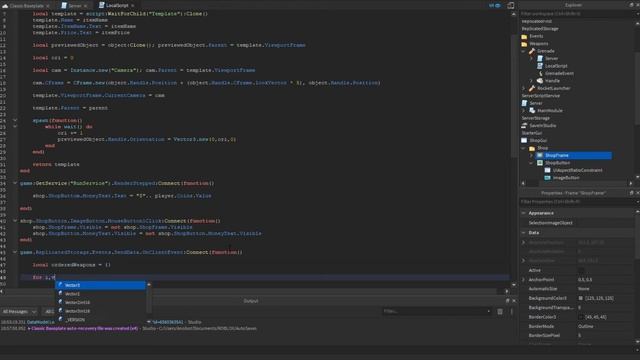This screenshot has width=640, height=360.
Task: Switch to the Classic Baseplate tab
Action: pos(26,6)
